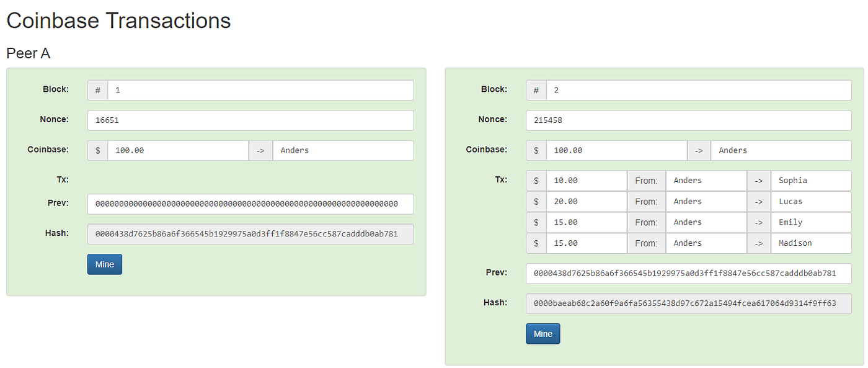This screenshot has height=368, width=868.
Task: Edit the From Anders field in Emily's row
Action: coord(706,222)
